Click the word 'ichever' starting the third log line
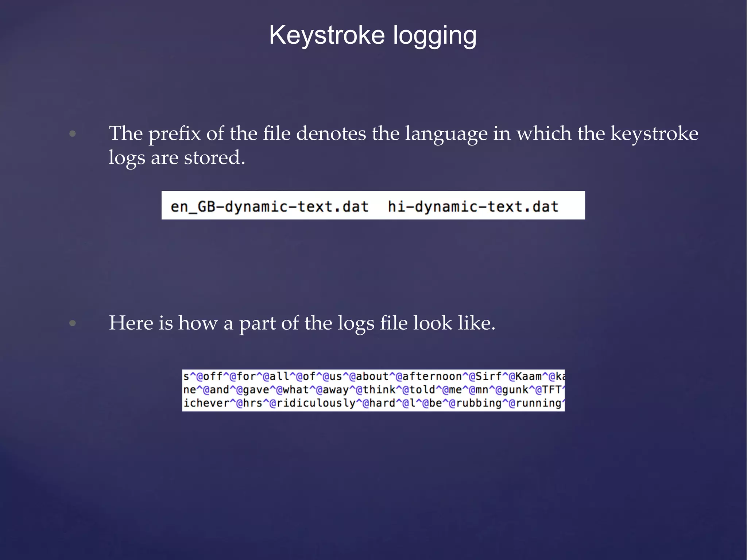 point(206,403)
